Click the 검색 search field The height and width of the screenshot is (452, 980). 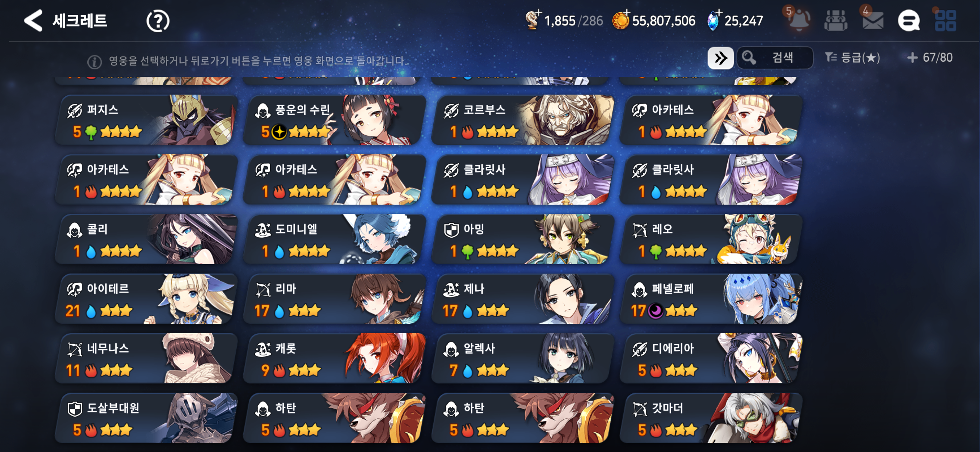[x=775, y=58]
